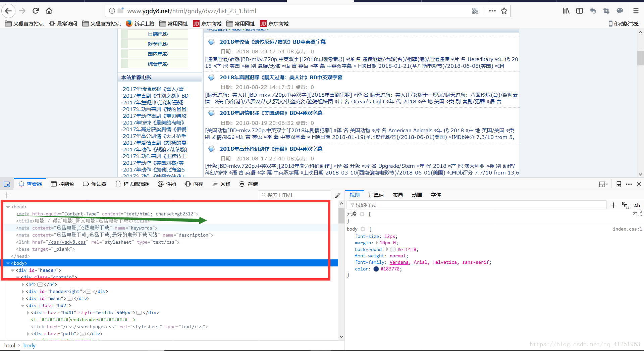Image resolution: width=644 pixels, height=351 pixels.
Task: Open the Library bookshelf icon
Action: 566,11
